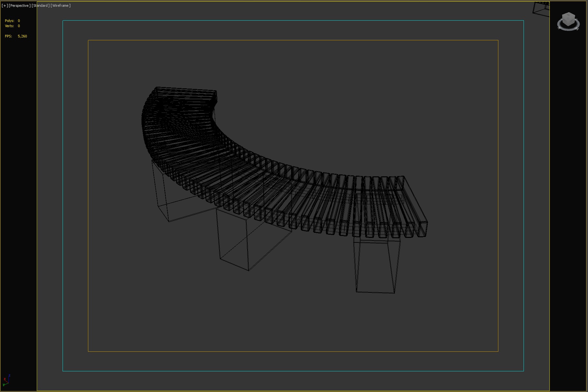Click the FPS value 5,260
This screenshot has width=588, height=392.
click(22, 36)
